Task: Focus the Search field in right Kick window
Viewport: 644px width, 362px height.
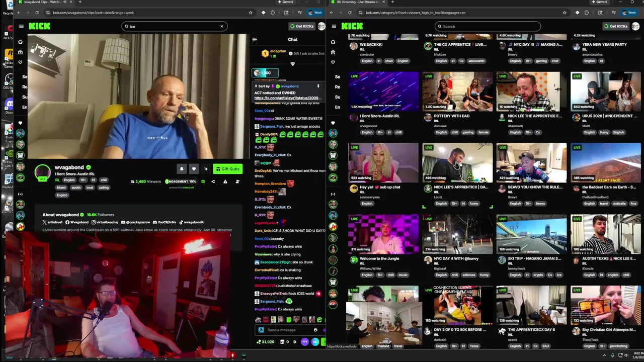Action: click(x=488, y=26)
